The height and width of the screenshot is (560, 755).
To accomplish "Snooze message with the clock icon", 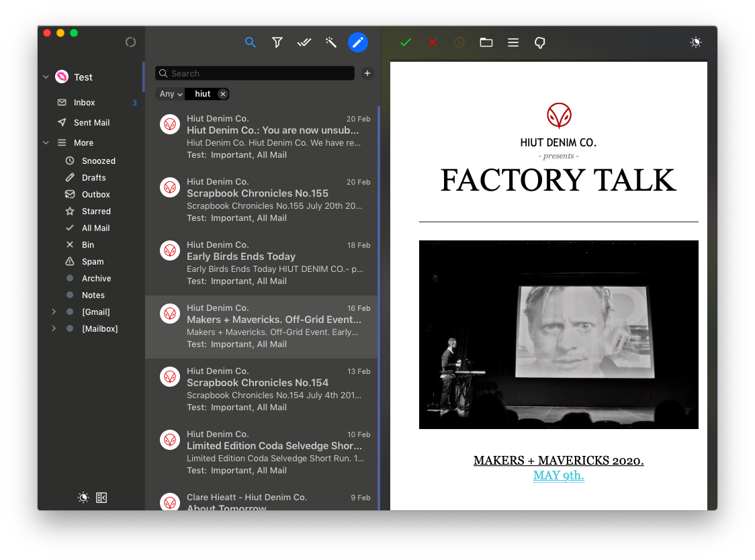I will (459, 42).
